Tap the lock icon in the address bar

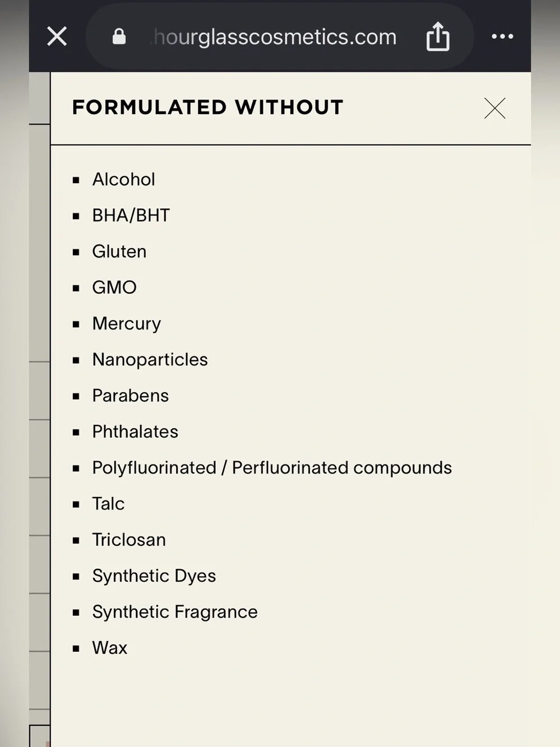[x=119, y=36]
